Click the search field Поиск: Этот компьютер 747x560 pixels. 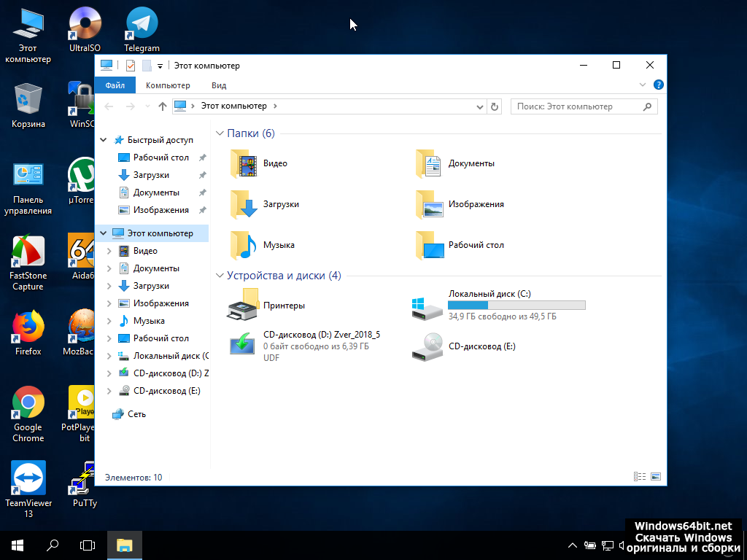point(576,106)
